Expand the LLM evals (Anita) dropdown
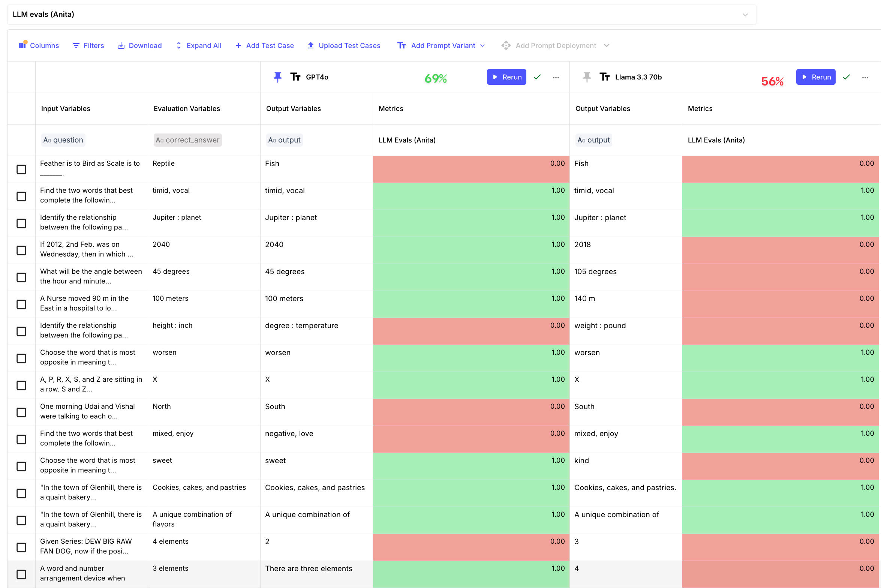Image resolution: width=881 pixels, height=588 pixels. point(745,15)
